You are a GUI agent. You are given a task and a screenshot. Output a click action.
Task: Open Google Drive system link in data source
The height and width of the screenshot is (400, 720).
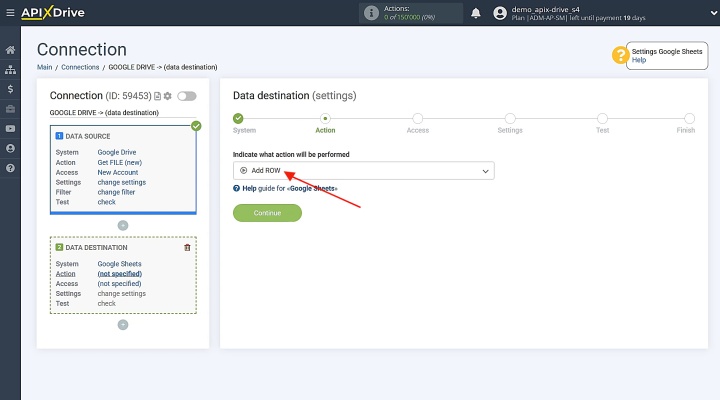click(117, 152)
